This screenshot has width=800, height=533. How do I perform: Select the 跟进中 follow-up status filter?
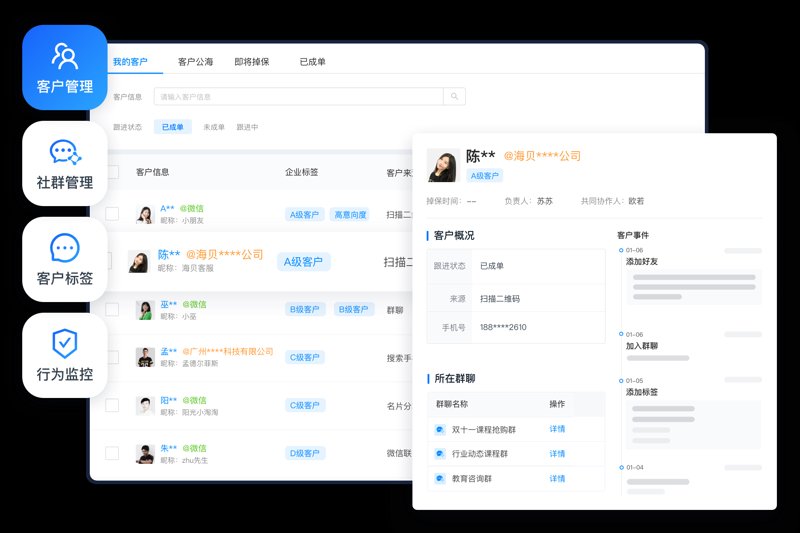[x=247, y=127]
